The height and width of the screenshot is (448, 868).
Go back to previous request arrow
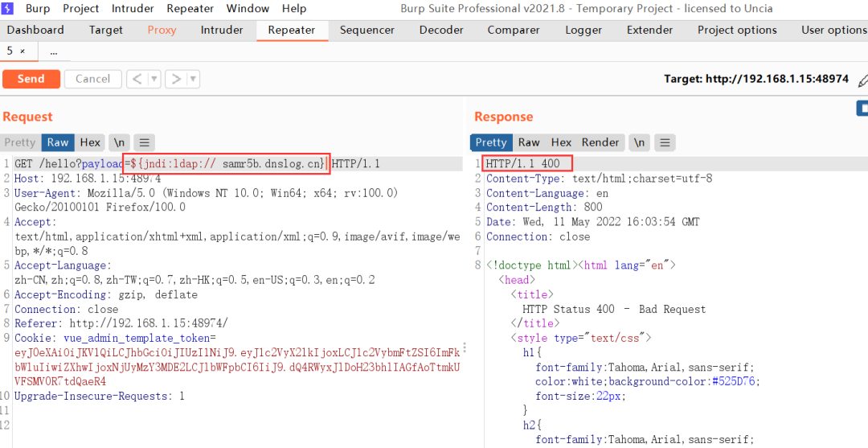point(136,79)
